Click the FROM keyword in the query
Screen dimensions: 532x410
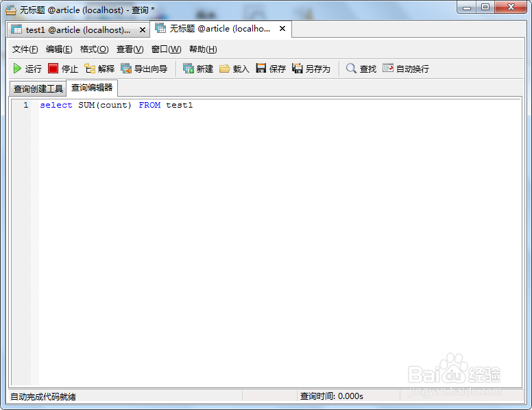[x=149, y=105]
